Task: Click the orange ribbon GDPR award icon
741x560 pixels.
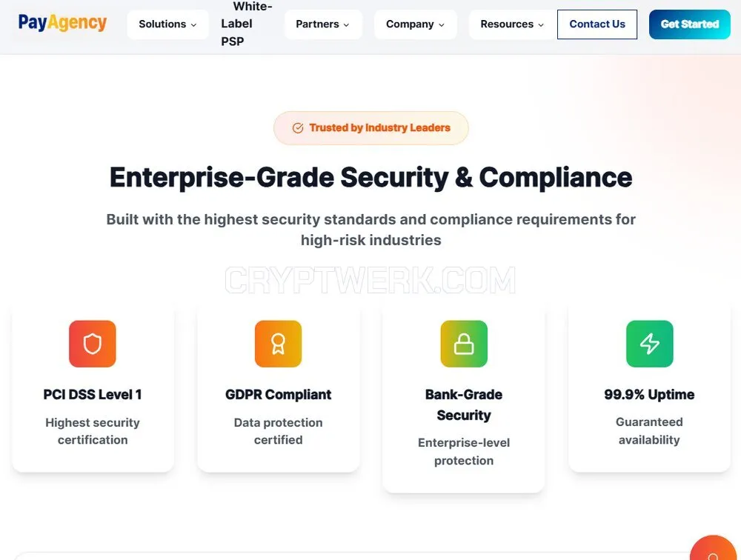Action: coord(278,344)
